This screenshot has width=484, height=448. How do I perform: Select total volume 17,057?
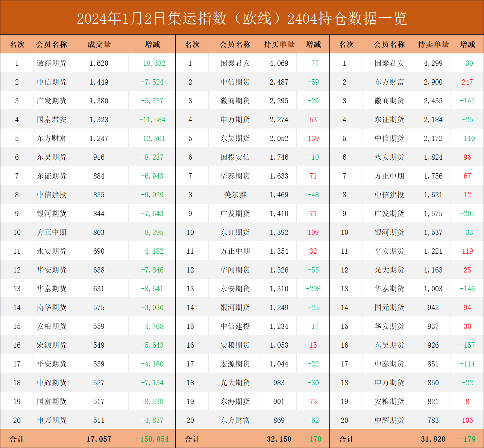point(99,439)
